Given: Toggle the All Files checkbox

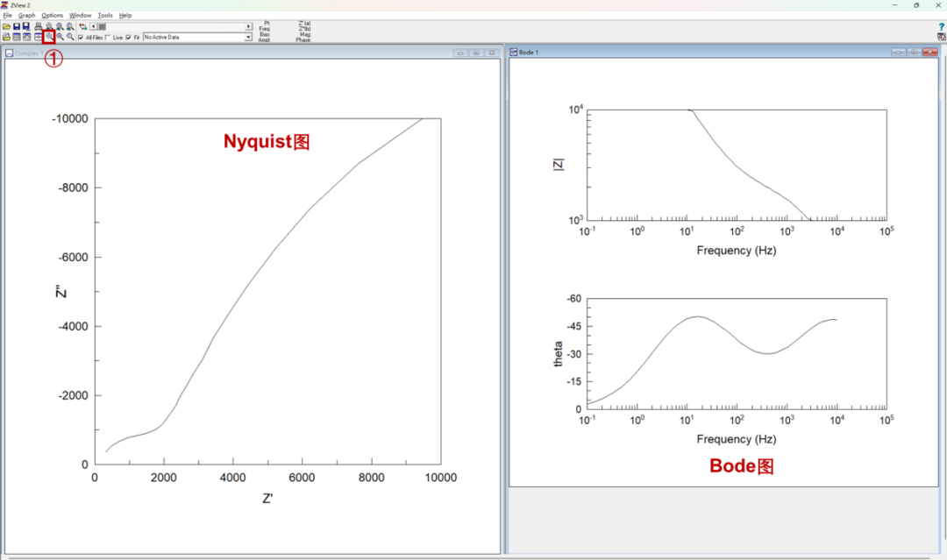Looking at the screenshot, I should click(x=81, y=38).
